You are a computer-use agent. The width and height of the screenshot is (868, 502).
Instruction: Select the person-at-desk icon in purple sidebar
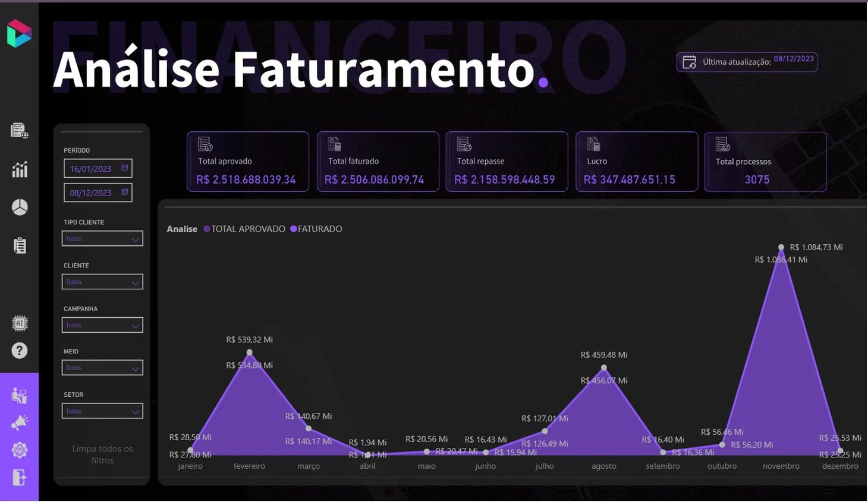click(20, 396)
